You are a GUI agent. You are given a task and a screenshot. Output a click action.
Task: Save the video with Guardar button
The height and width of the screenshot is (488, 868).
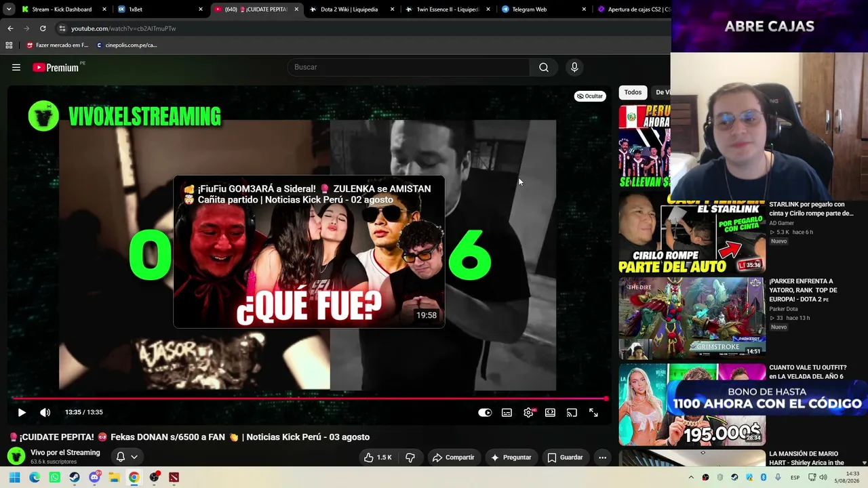coord(565,457)
